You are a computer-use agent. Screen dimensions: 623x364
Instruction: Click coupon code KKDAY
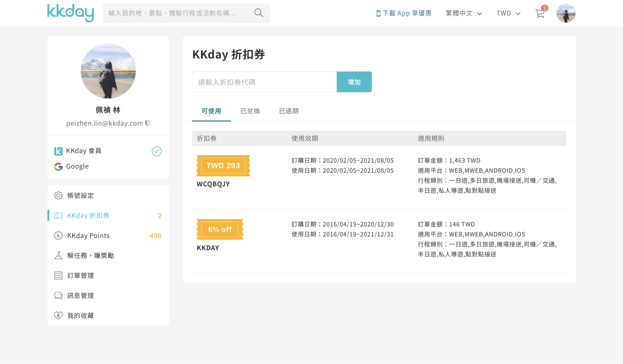click(x=208, y=248)
